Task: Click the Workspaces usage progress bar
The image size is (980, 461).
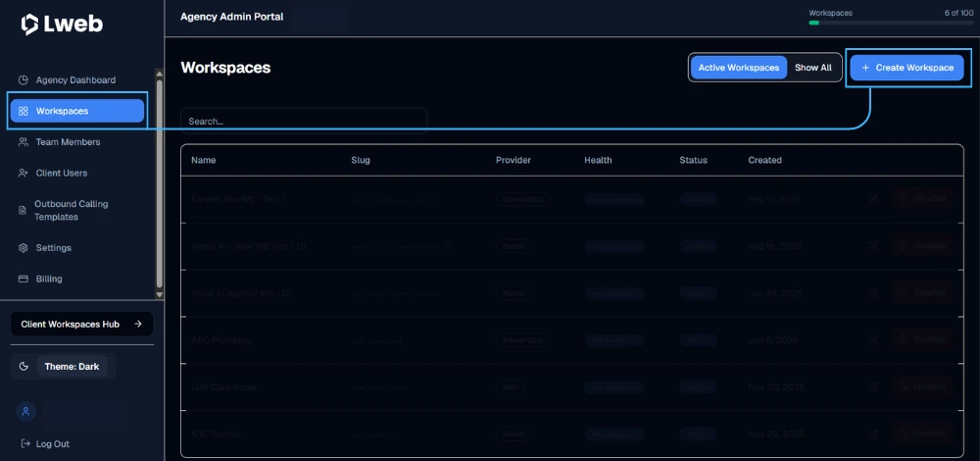Action: coord(891,24)
